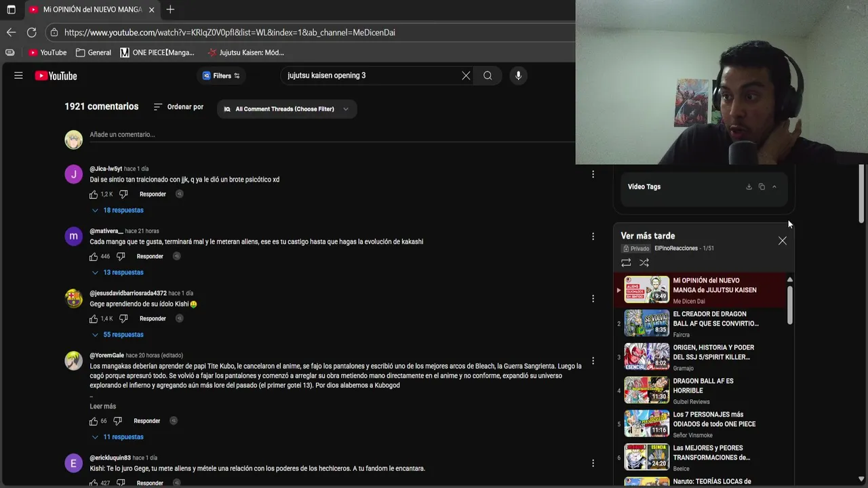Open the tab actions menu icon
Image resolution: width=868 pixels, height=488 pixels.
(x=11, y=9)
